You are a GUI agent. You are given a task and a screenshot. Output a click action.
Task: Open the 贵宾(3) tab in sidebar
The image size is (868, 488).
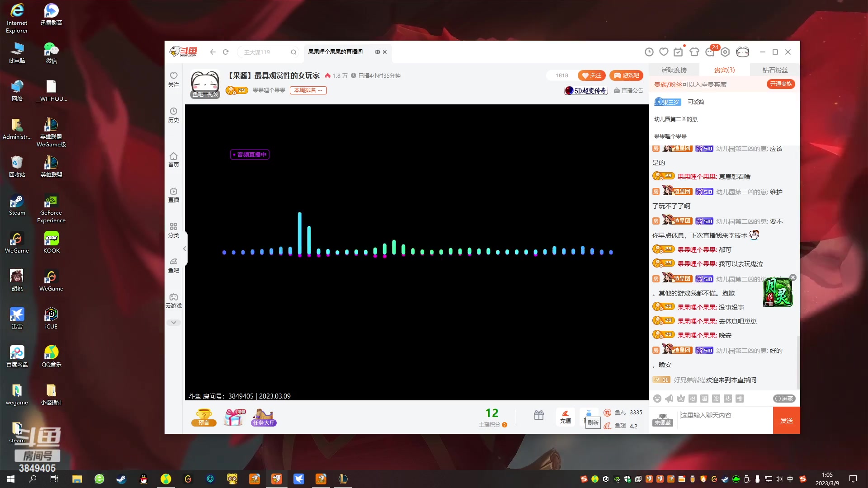coord(724,70)
